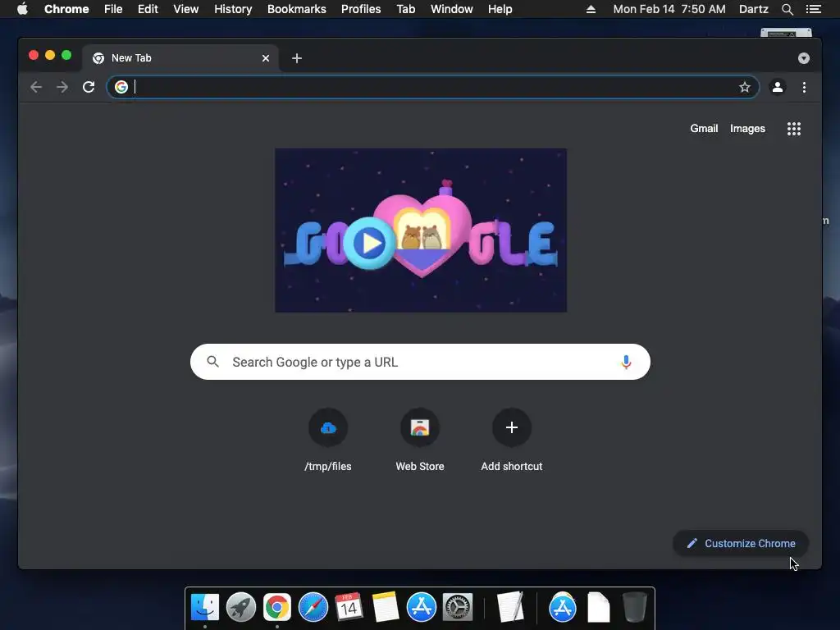840x630 pixels.
Task: Open System Preferences gear in the Dock
Action: 457,607
